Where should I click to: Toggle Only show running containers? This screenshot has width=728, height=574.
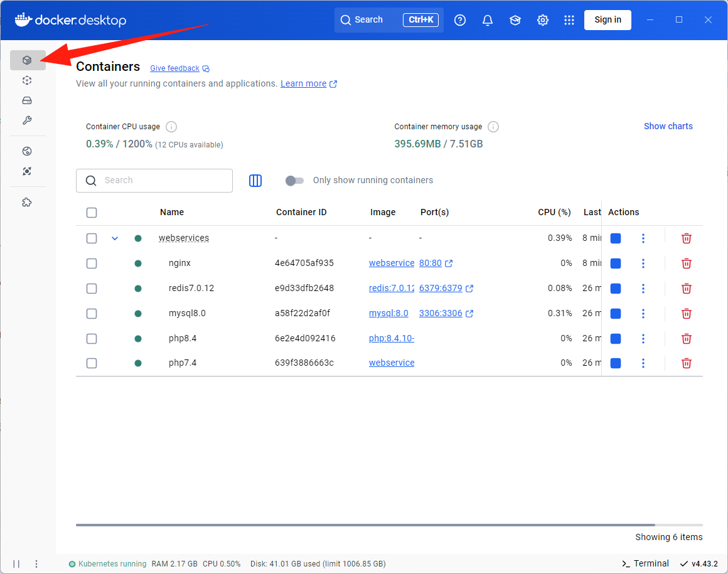(x=294, y=181)
